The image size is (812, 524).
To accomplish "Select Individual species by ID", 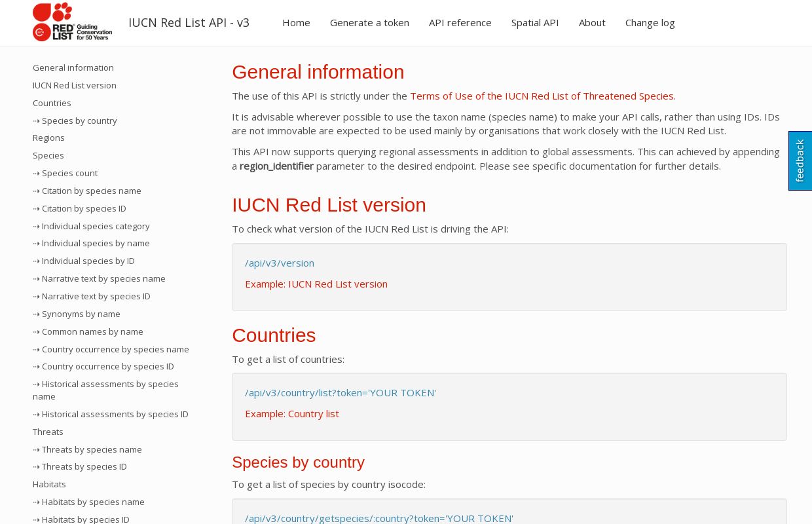I will click(84, 261).
